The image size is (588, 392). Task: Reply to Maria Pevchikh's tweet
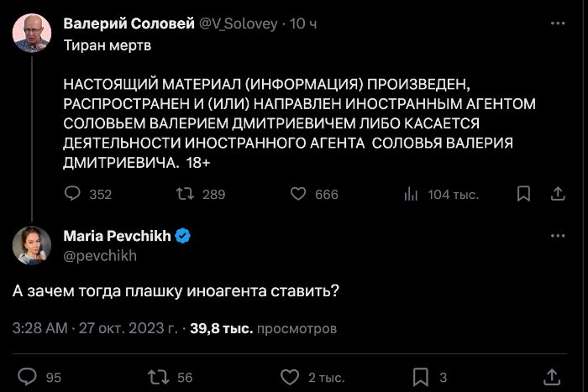coord(28,376)
